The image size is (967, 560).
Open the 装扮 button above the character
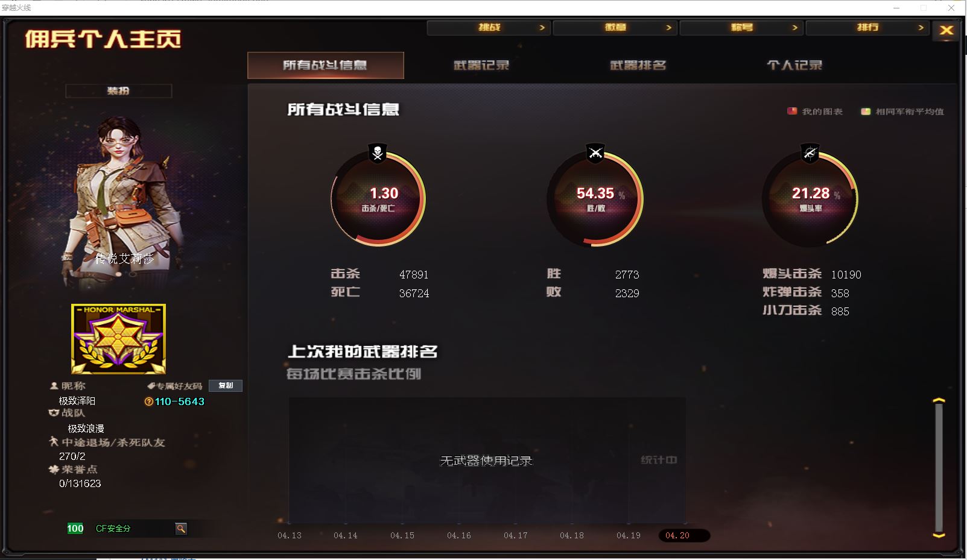pos(118,91)
